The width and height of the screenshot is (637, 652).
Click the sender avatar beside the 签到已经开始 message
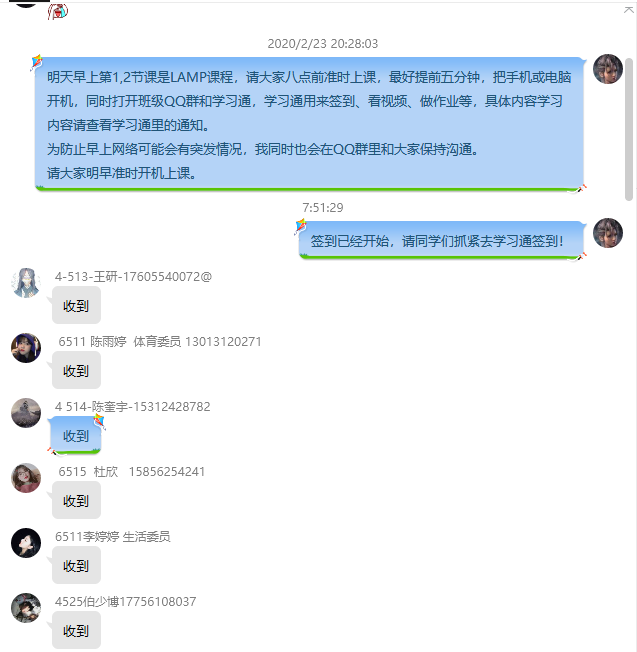click(607, 233)
